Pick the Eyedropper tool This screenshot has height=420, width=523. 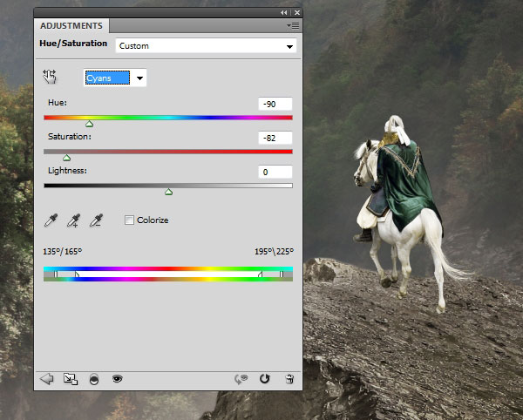point(51,220)
